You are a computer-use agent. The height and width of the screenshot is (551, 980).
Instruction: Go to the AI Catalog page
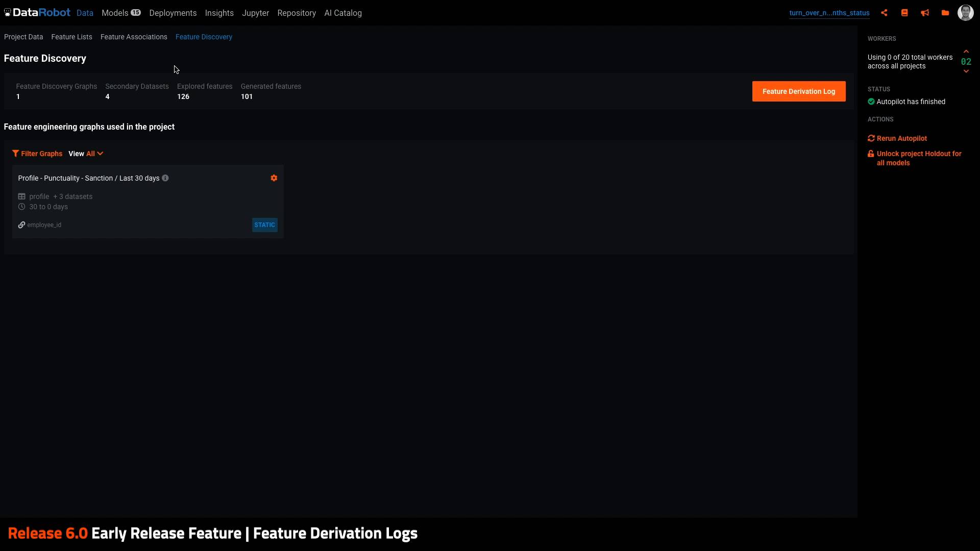(x=342, y=13)
